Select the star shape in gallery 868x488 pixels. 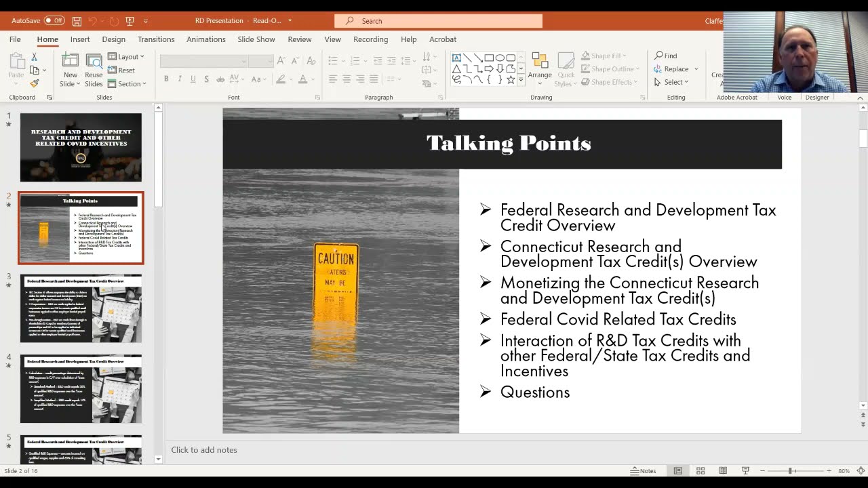pos(511,79)
